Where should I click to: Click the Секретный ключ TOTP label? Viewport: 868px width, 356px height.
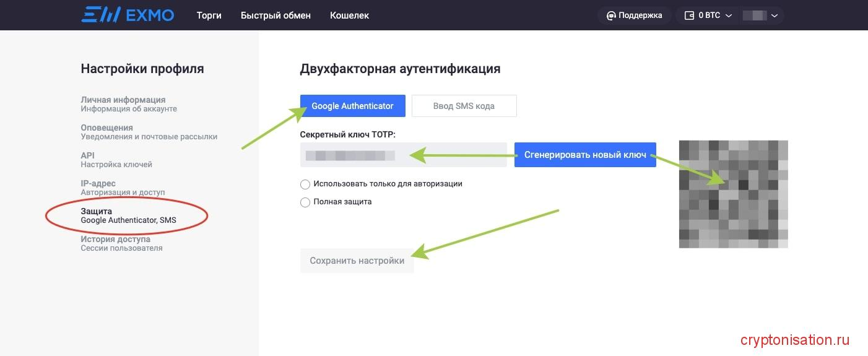347,134
